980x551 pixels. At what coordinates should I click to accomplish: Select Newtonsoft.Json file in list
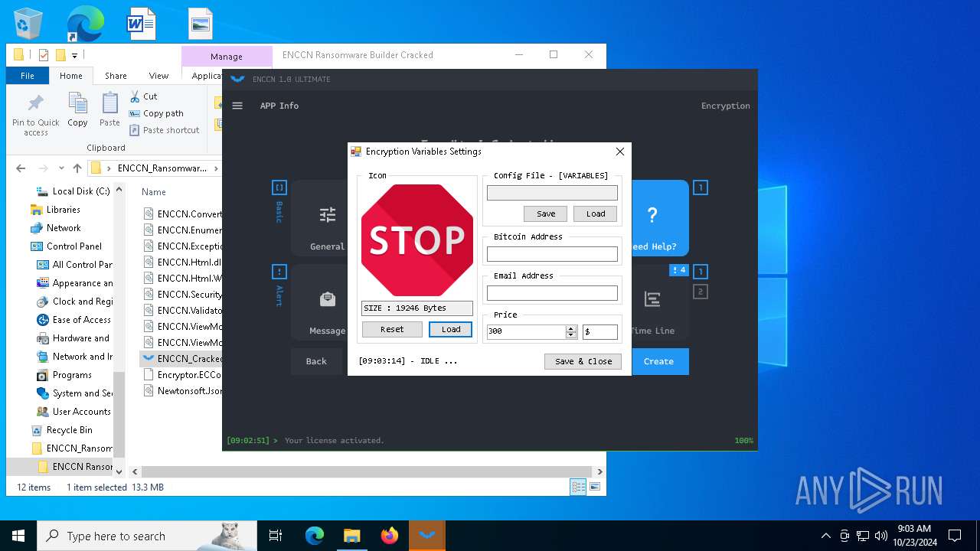point(184,391)
